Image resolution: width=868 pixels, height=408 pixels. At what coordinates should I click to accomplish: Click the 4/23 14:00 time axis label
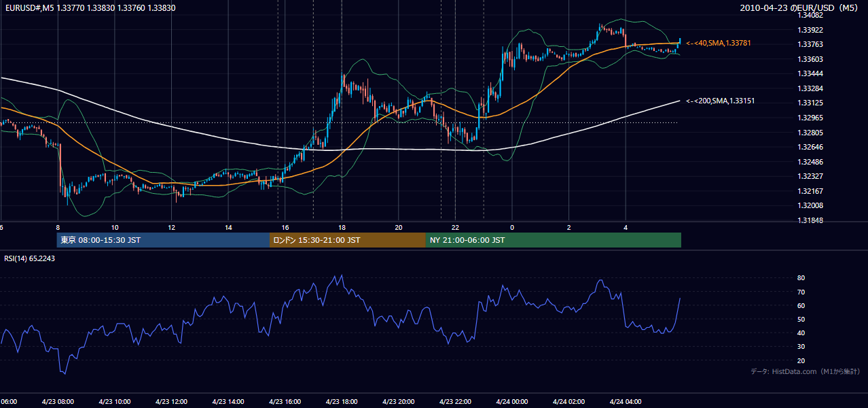[228, 401]
